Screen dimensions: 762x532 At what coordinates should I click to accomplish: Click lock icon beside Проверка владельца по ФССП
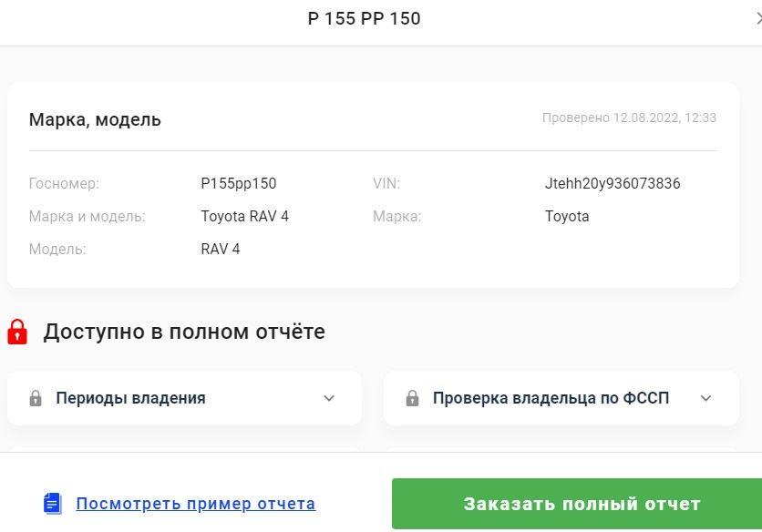pos(412,398)
